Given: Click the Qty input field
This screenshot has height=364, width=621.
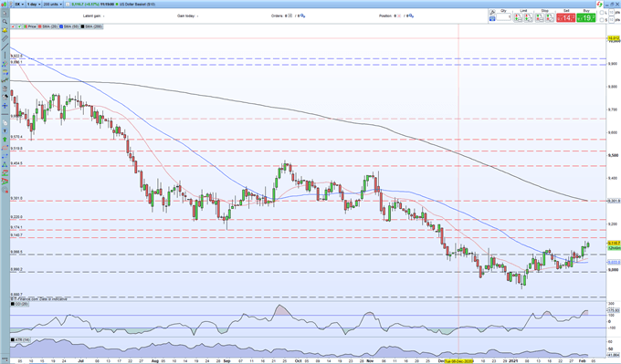Looking at the screenshot, I should [504, 17].
